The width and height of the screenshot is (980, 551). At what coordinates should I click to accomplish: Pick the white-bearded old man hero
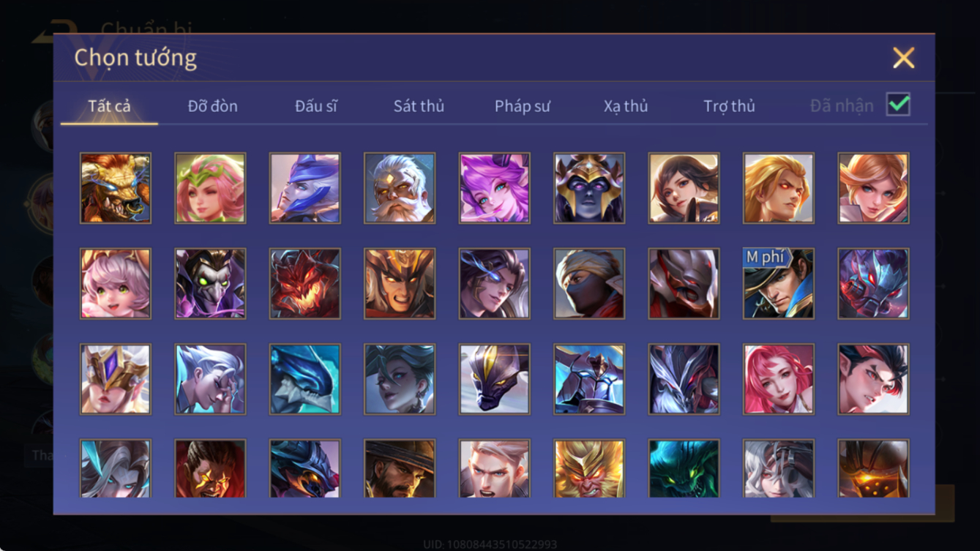[x=400, y=188]
